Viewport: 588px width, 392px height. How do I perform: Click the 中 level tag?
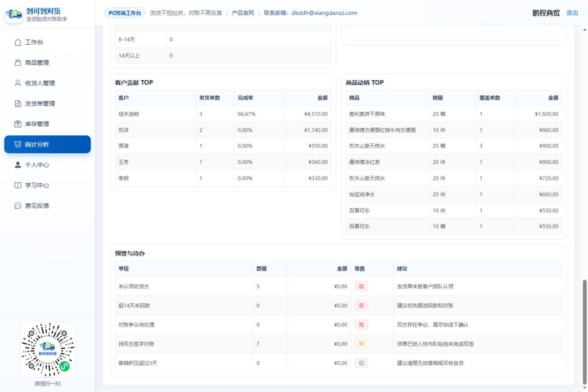pos(361,344)
